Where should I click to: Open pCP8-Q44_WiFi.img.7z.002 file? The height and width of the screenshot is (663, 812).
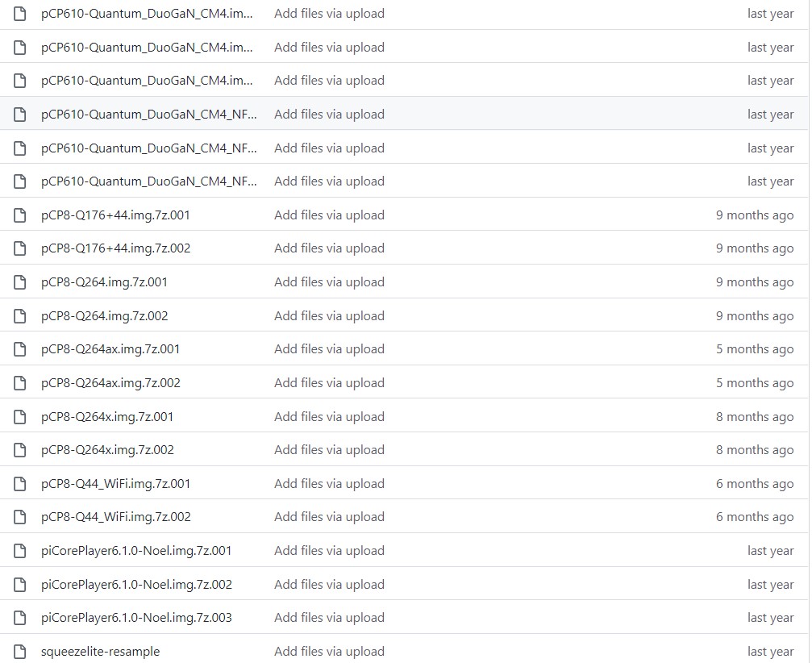[116, 517]
